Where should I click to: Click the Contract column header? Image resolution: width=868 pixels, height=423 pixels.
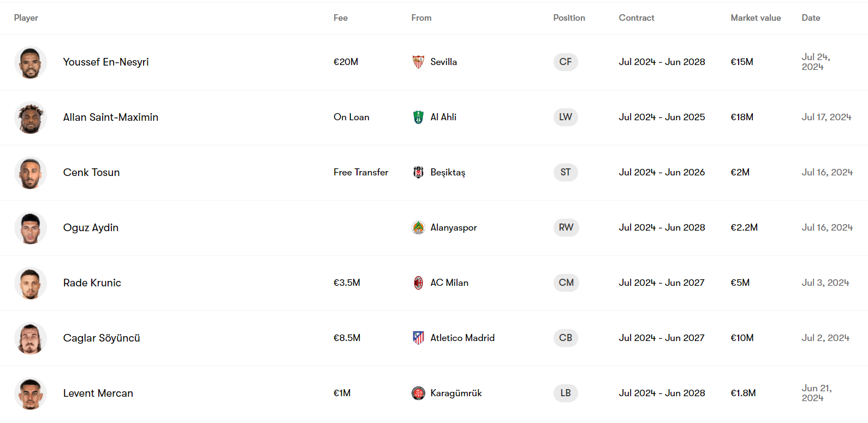pos(637,18)
